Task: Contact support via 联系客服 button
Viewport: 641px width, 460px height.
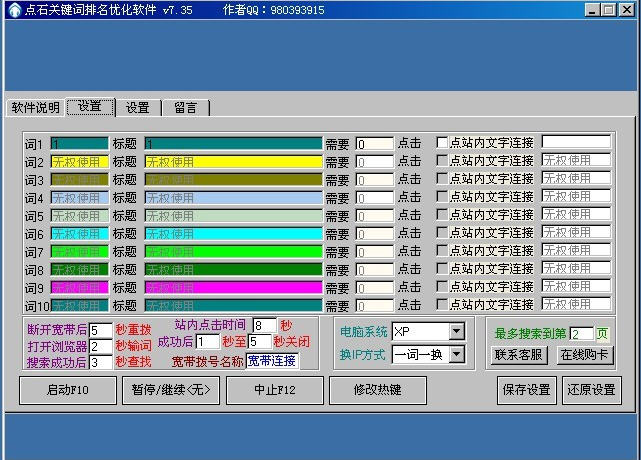Action: click(x=520, y=355)
